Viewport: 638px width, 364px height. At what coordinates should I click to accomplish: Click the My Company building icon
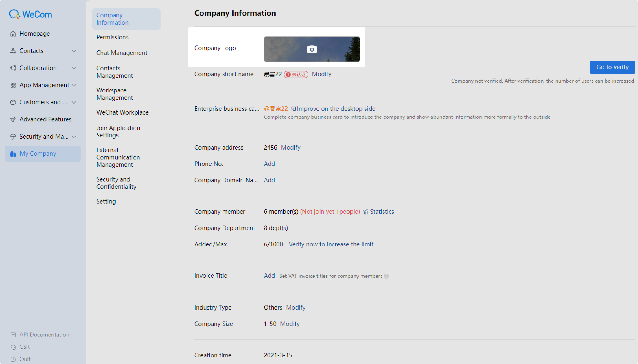tap(13, 154)
